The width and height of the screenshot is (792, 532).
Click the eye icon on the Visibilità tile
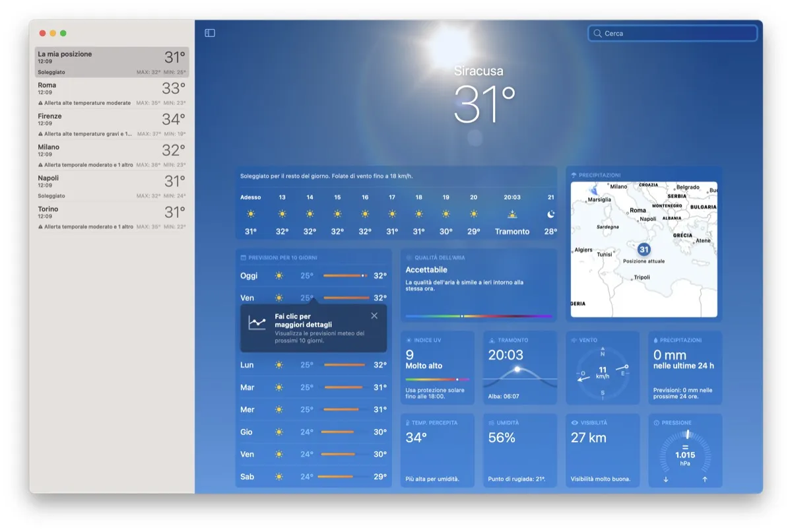[574, 422]
